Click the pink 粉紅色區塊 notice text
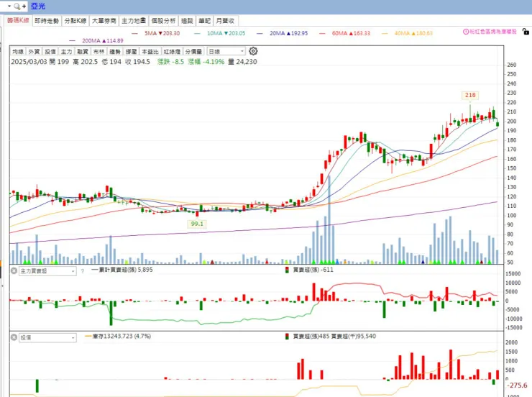The image size is (532, 397). (x=493, y=32)
